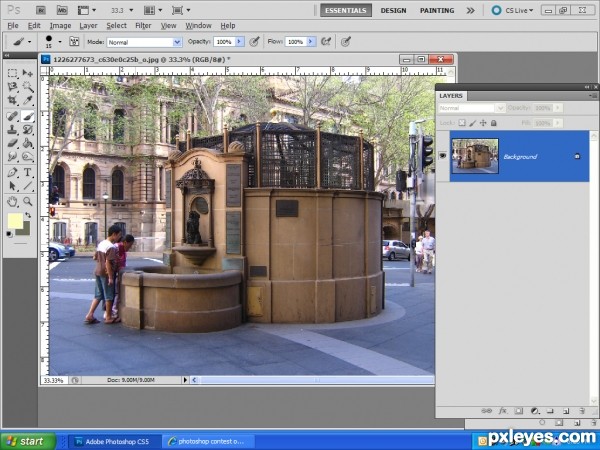The image size is (600, 450).
Task: Open the brush panel toggle icon
Action: click(x=74, y=41)
